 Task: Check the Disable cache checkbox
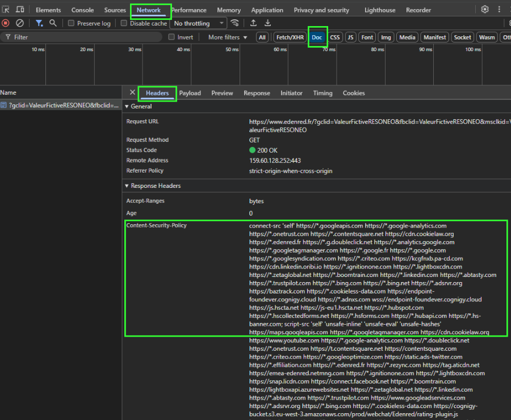coord(124,23)
